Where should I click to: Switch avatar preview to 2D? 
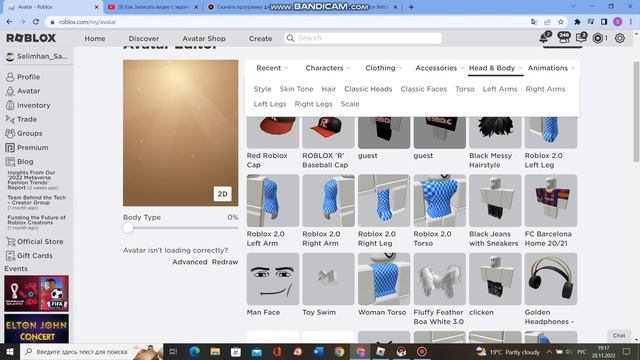[222, 194]
